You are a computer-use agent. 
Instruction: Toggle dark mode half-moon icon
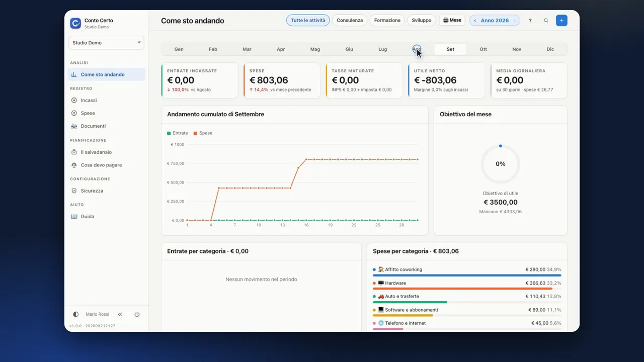76,314
